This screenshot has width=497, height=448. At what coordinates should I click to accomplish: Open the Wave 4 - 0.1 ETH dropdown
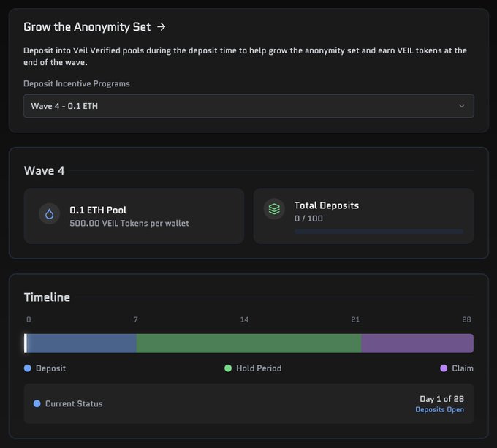point(248,106)
